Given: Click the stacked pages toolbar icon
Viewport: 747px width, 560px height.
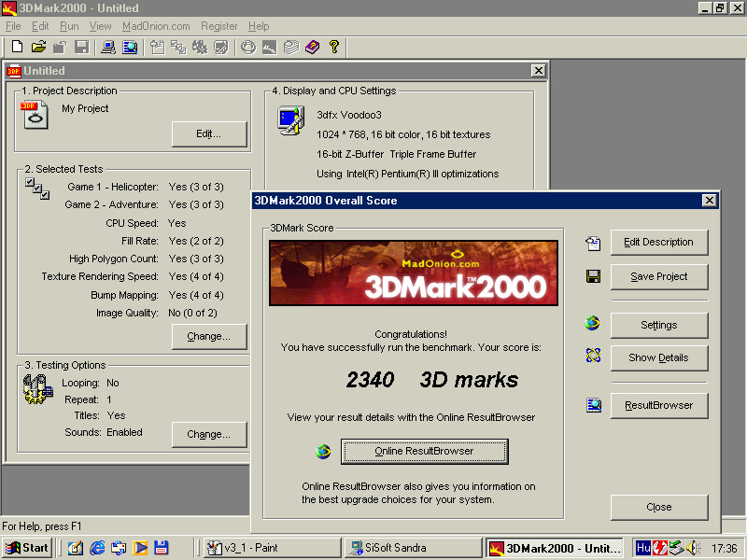Looking at the screenshot, I should pyautogui.click(x=291, y=47).
